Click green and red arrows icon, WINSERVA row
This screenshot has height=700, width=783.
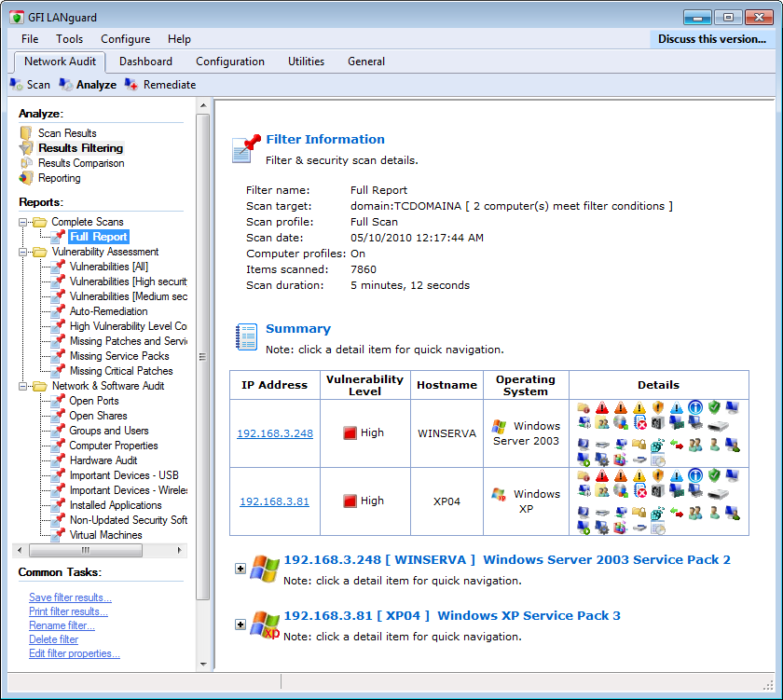click(677, 444)
